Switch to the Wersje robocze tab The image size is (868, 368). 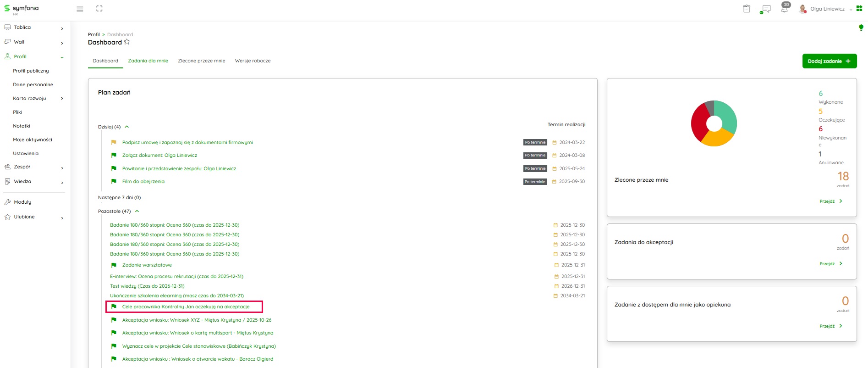(x=253, y=61)
